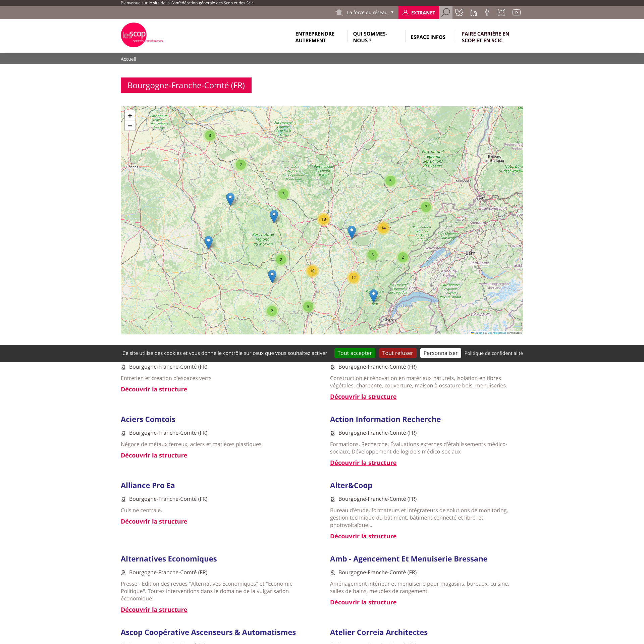Open the Entreprendre autrement menu
This screenshot has height=644, width=644.
click(x=315, y=37)
